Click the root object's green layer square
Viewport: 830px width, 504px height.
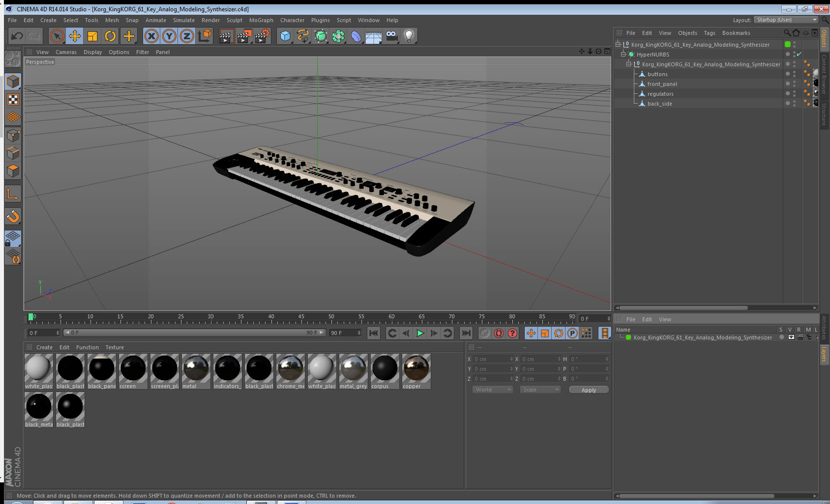(x=788, y=44)
